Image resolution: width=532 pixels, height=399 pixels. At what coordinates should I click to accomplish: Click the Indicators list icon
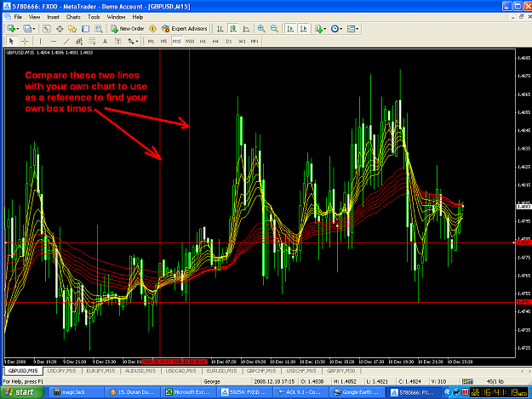pos(318,29)
